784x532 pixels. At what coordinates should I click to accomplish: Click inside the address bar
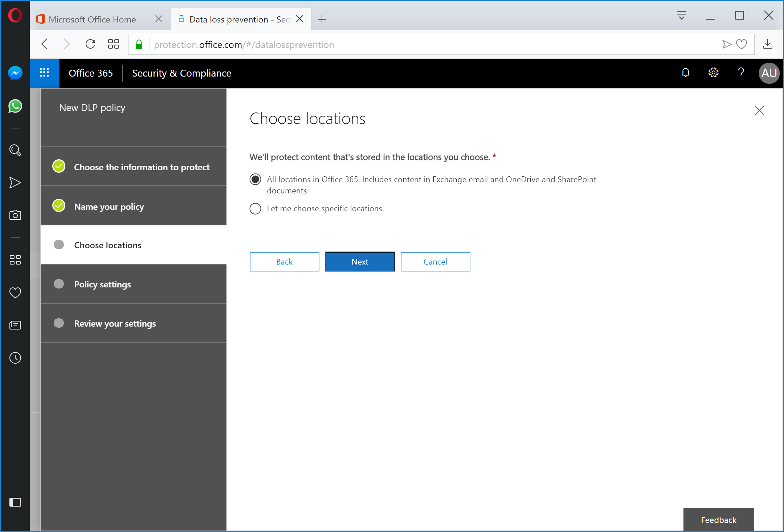tap(327, 44)
